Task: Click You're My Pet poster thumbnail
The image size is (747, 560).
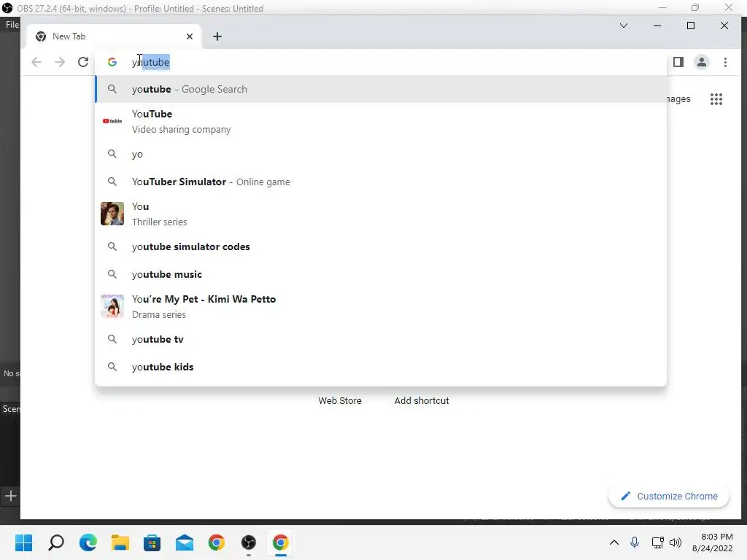Action: point(112,306)
